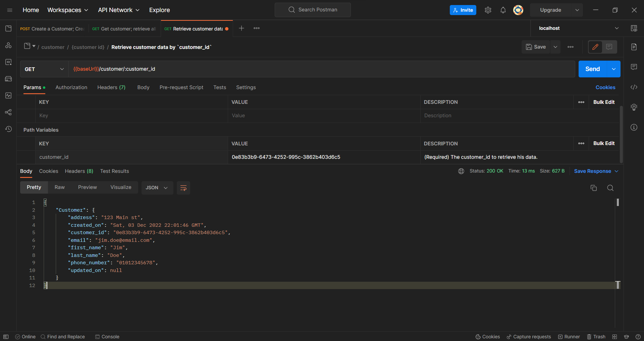Screen dimensions: 644x341
Task: Click the request URL field
Action: coord(322,69)
